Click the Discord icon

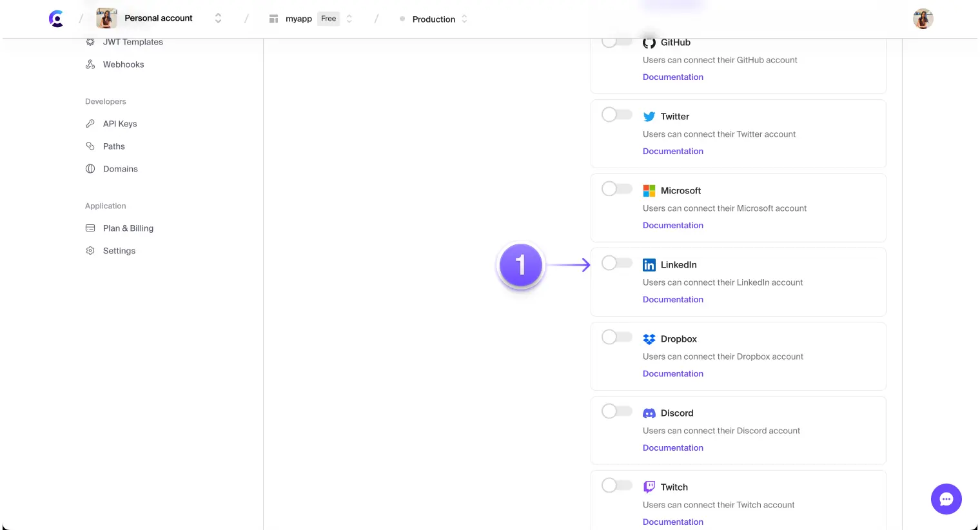pyautogui.click(x=649, y=413)
